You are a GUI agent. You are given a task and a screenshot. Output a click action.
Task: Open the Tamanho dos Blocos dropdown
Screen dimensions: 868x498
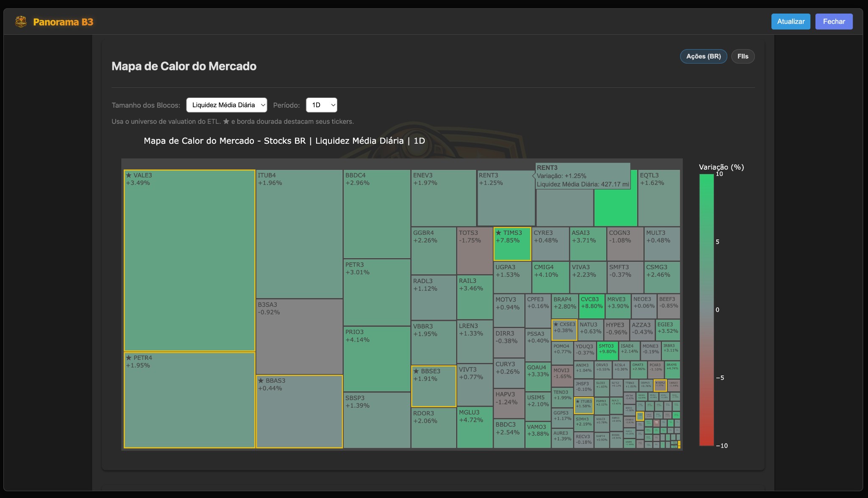pos(226,105)
